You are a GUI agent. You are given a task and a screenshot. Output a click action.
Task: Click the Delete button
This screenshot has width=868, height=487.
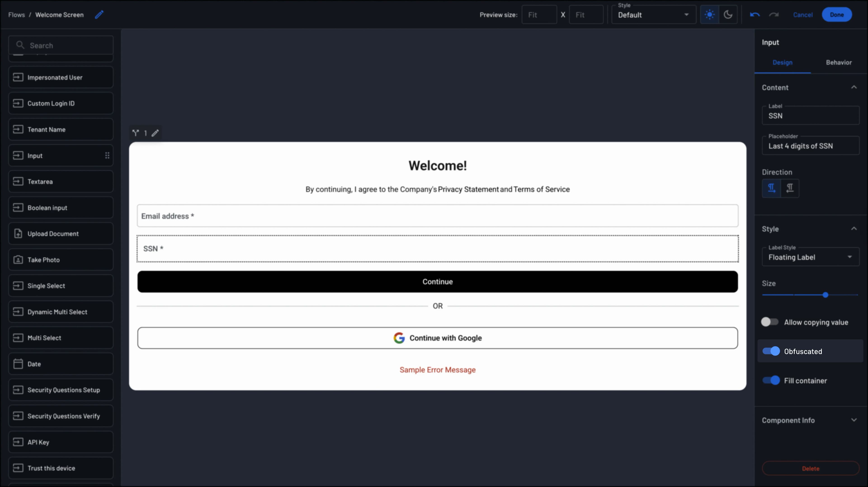click(810, 468)
